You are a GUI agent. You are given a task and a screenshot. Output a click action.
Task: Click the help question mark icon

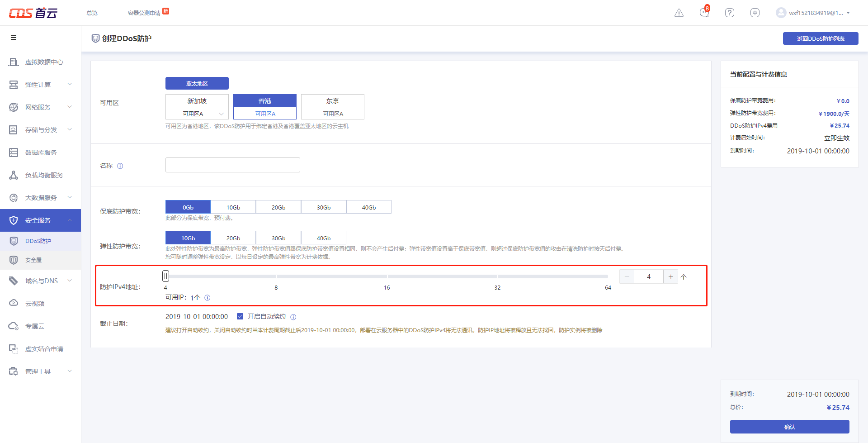(729, 13)
